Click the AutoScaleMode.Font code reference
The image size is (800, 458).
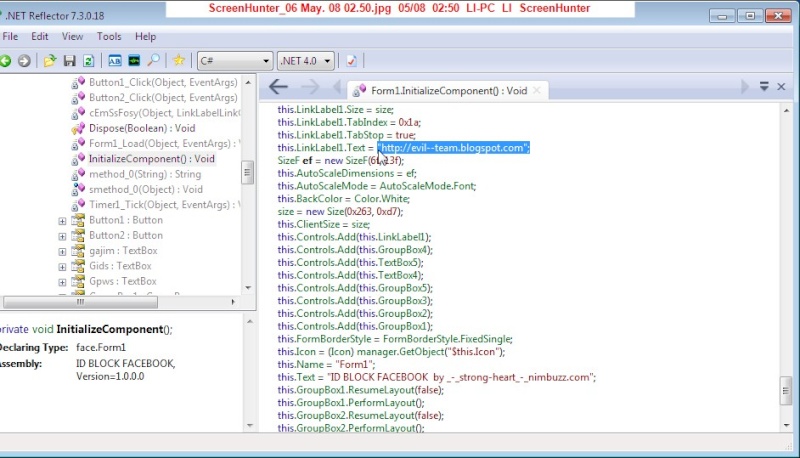428,186
